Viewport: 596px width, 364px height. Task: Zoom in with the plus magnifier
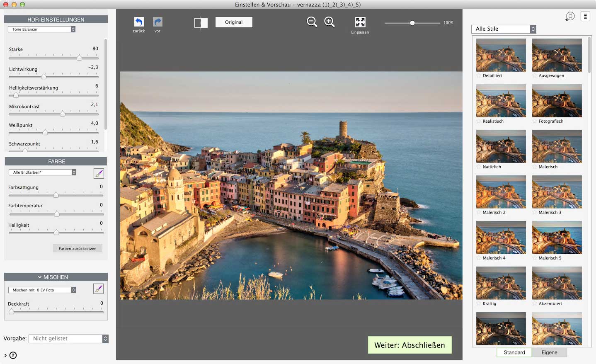pos(329,22)
